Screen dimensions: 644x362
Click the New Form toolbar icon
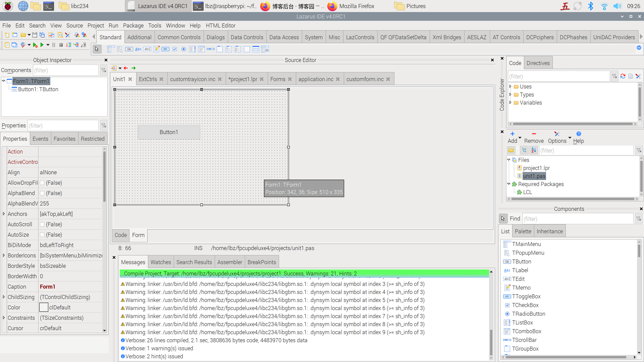pos(15,35)
